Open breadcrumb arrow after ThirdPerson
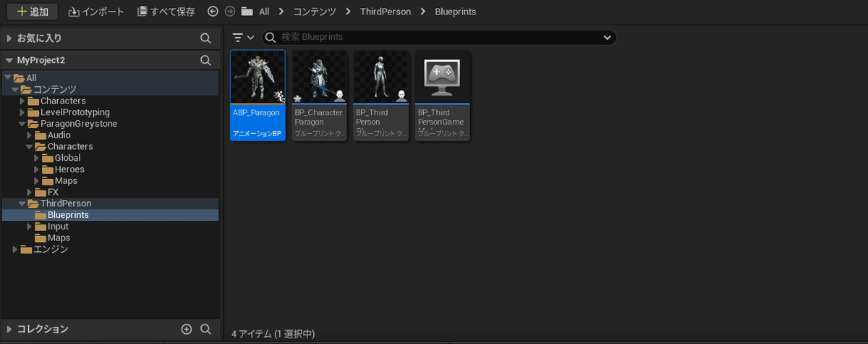 423,12
